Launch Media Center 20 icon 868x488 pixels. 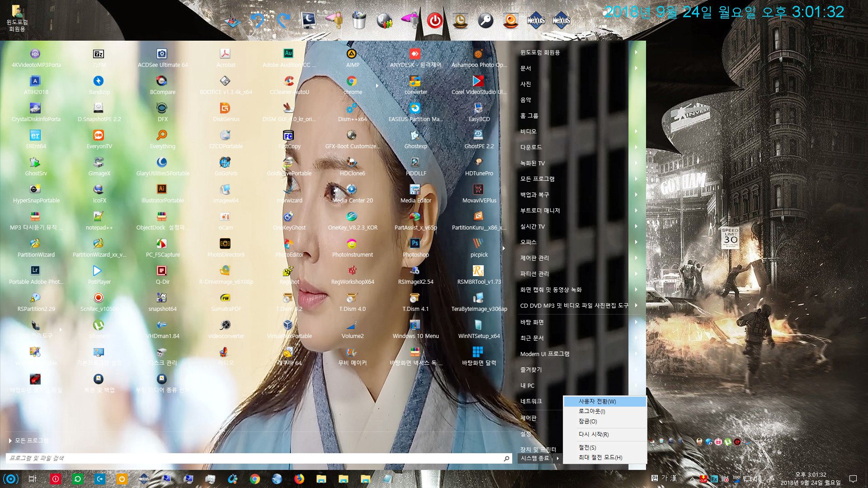352,190
